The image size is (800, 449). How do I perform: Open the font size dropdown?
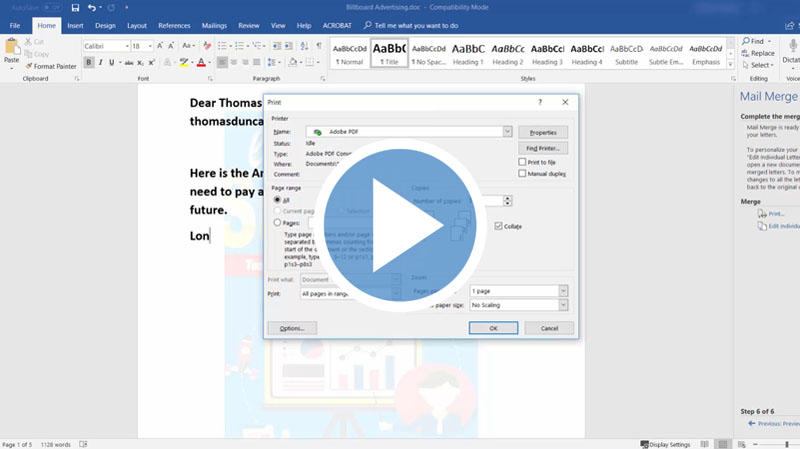tap(151, 46)
